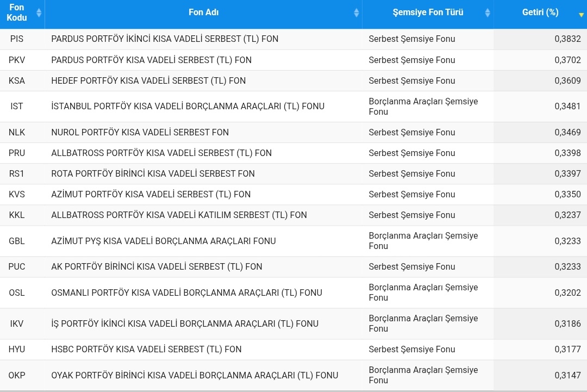Open İSTANBUL PORTFÖY KISA VADELİ BORÇLANMA fund

188,107
